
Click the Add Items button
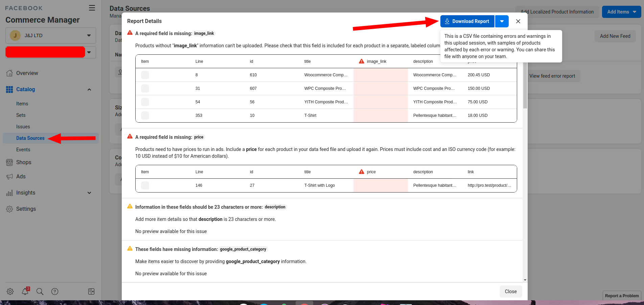[x=621, y=12]
